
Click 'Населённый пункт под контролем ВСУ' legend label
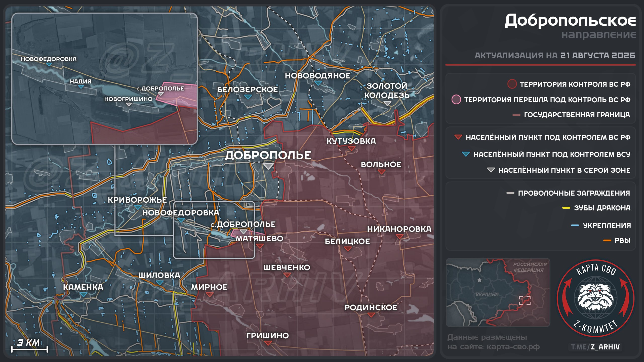tap(552, 154)
